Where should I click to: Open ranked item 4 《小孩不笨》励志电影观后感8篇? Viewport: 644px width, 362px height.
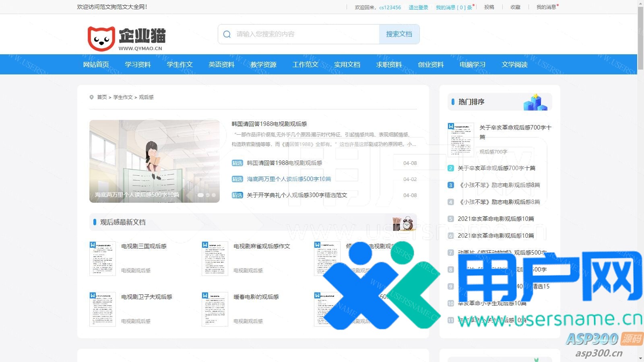499,202
